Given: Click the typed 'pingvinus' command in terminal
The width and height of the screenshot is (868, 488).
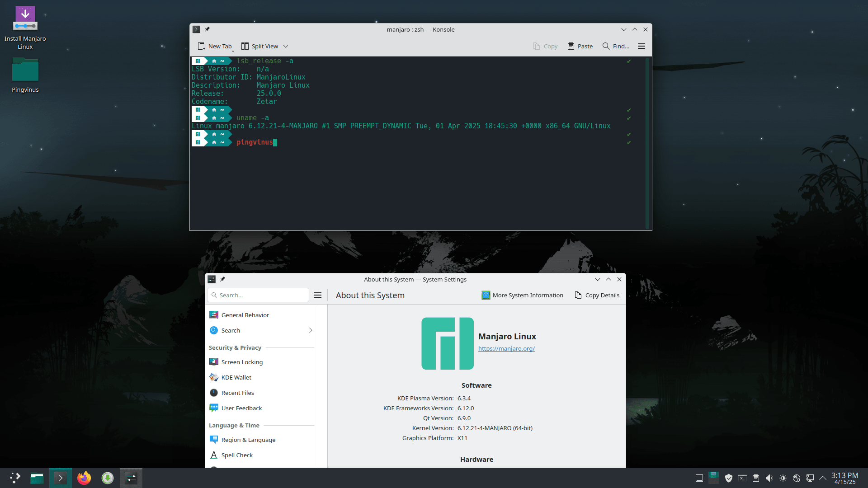Looking at the screenshot, I should 255,142.
